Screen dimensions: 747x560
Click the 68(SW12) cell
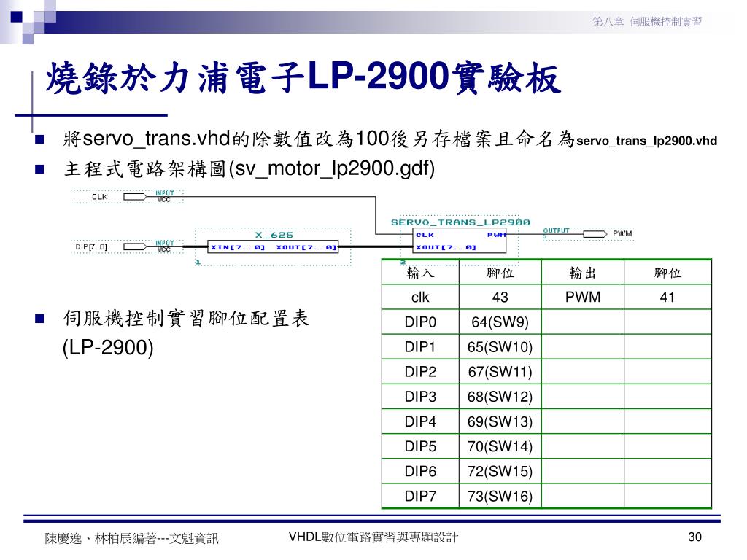point(500,397)
